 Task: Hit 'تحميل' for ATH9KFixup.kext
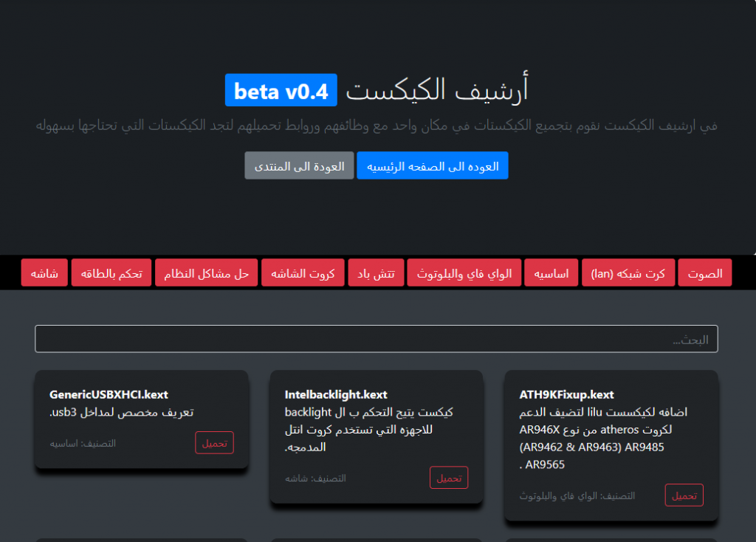684,495
